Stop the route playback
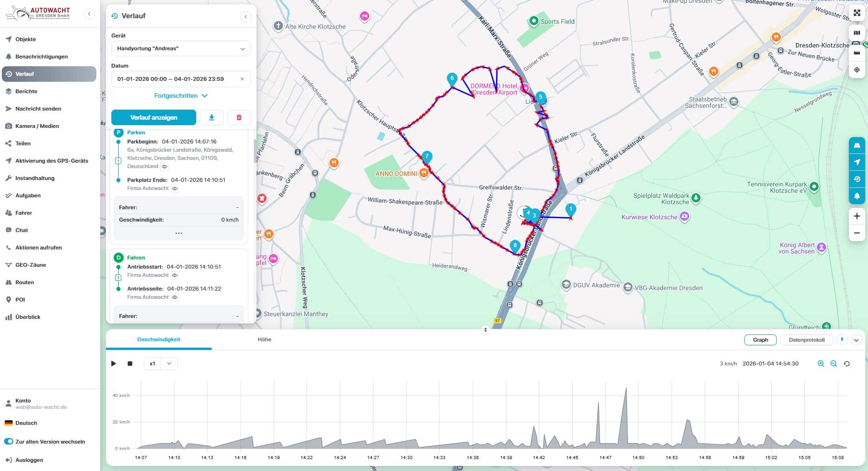 (x=130, y=364)
